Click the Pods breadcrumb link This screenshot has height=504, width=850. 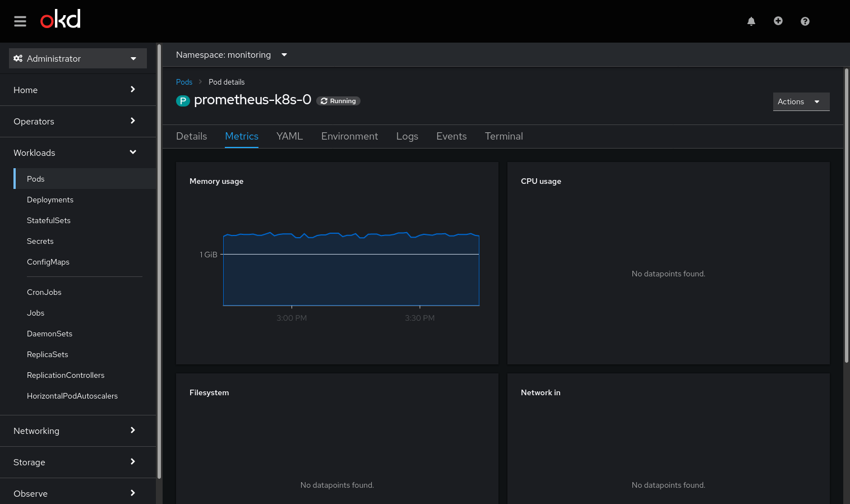[x=184, y=82]
